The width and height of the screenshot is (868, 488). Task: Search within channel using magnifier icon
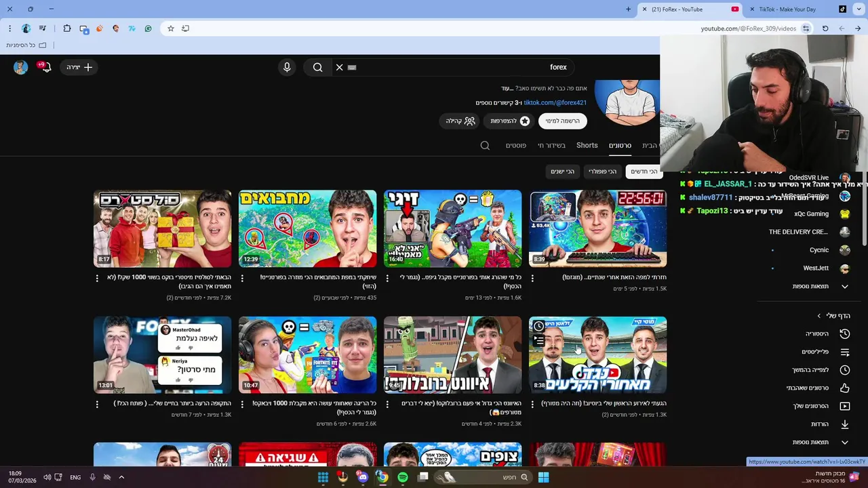coord(485,146)
